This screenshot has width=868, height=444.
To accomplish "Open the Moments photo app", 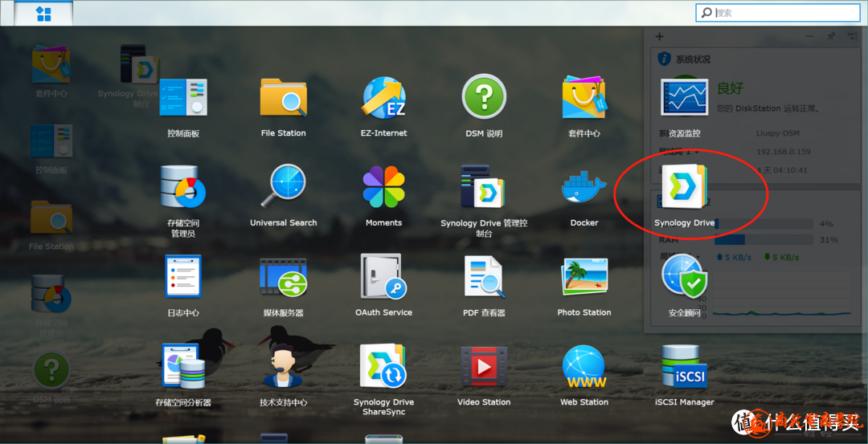I will [383, 188].
